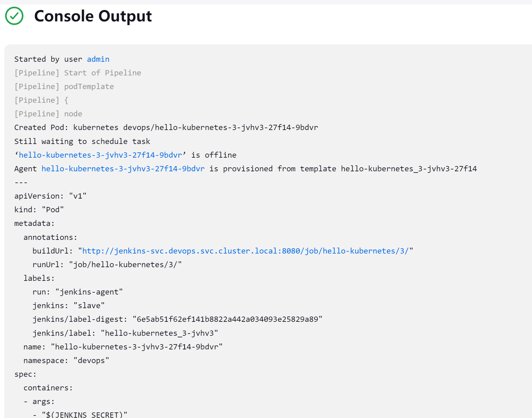The height and width of the screenshot is (418, 532).
Task: Open provisioned Agent hello-kubernetes-3-jvhv3-27f14-9bdvr link
Action: click(x=123, y=169)
